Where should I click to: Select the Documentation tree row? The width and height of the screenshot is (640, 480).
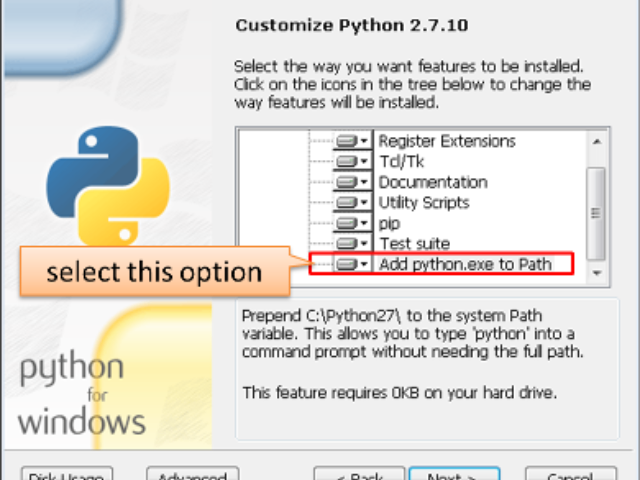433,182
